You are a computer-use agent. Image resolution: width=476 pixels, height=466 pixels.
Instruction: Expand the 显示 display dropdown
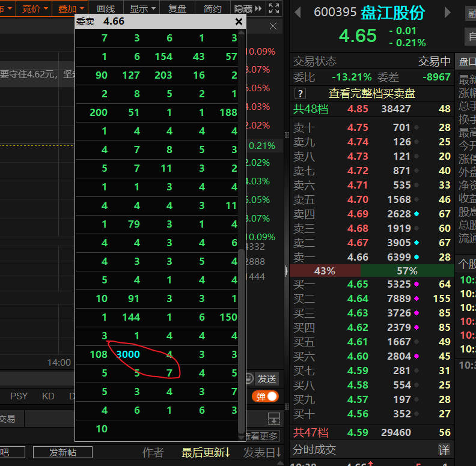142,8
